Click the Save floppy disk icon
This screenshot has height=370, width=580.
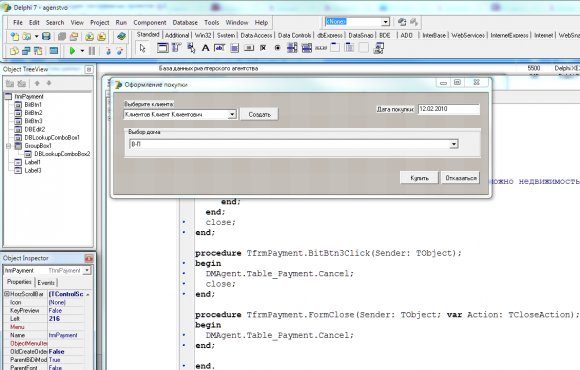46,36
